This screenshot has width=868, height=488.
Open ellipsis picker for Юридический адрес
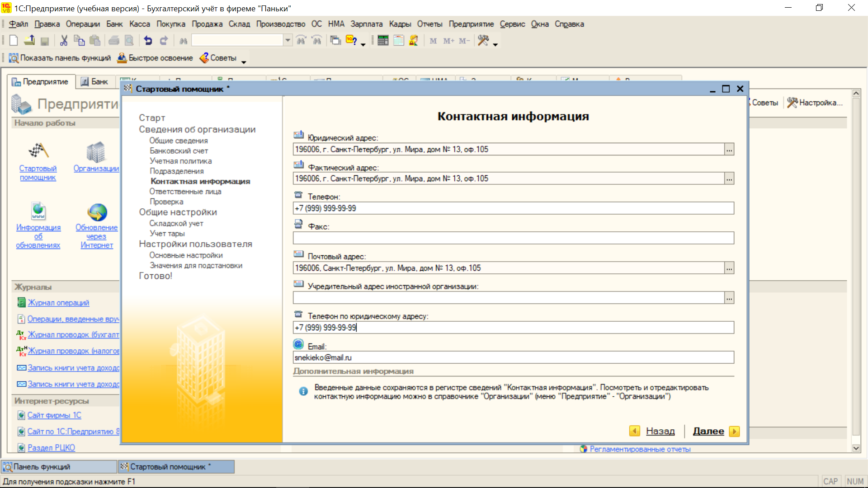coord(729,150)
